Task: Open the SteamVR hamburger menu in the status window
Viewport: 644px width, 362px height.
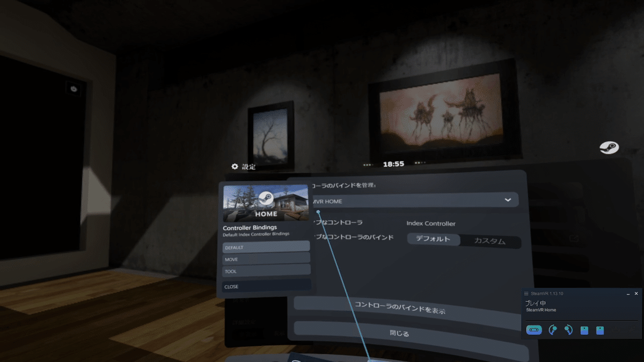Action: pos(526,293)
